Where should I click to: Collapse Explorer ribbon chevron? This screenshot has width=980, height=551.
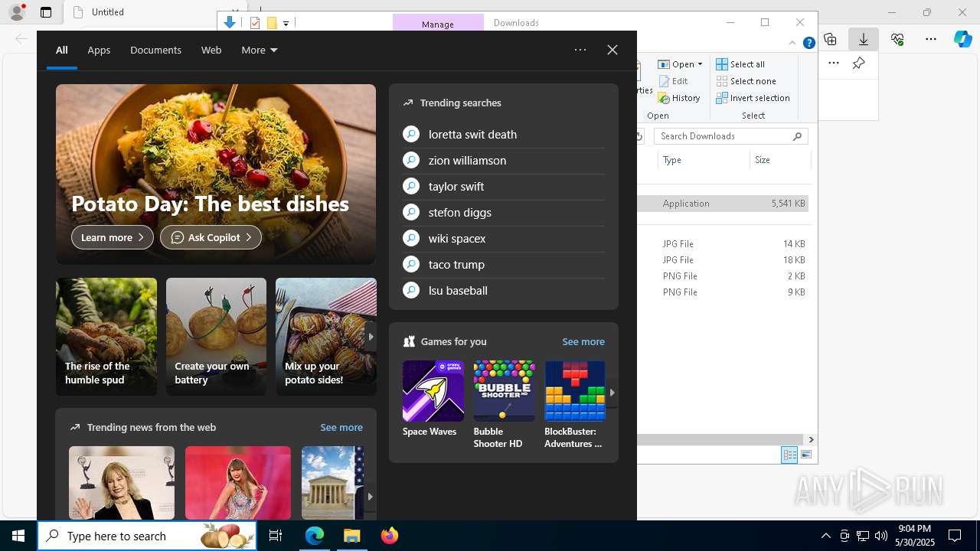pos(793,43)
